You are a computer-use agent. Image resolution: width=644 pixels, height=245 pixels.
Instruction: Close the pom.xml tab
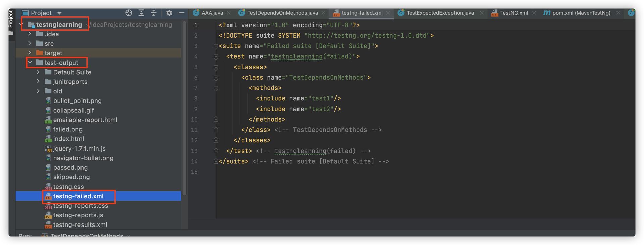click(618, 13)
